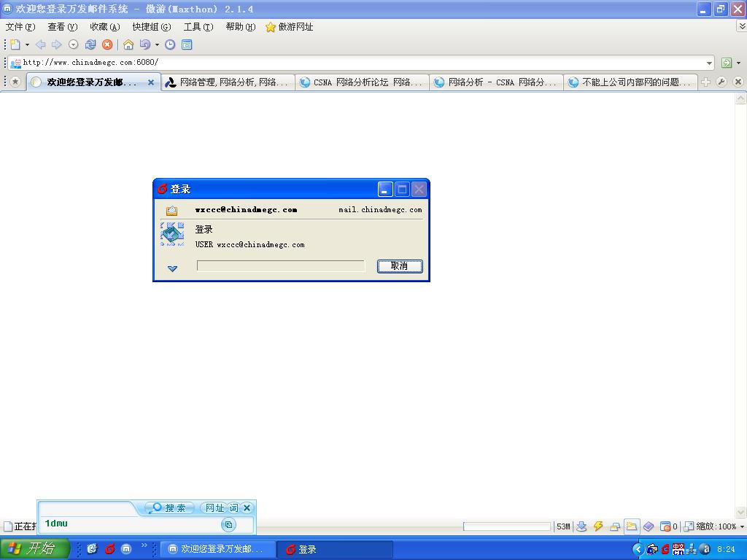Close the 欢迎您登录万发邮 tab

150,82
